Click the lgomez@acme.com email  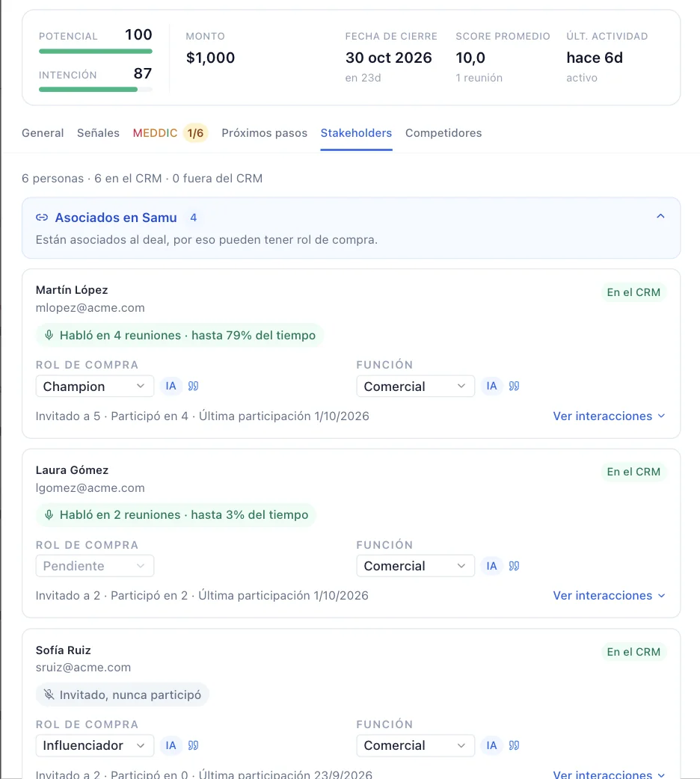coord(90,488)
